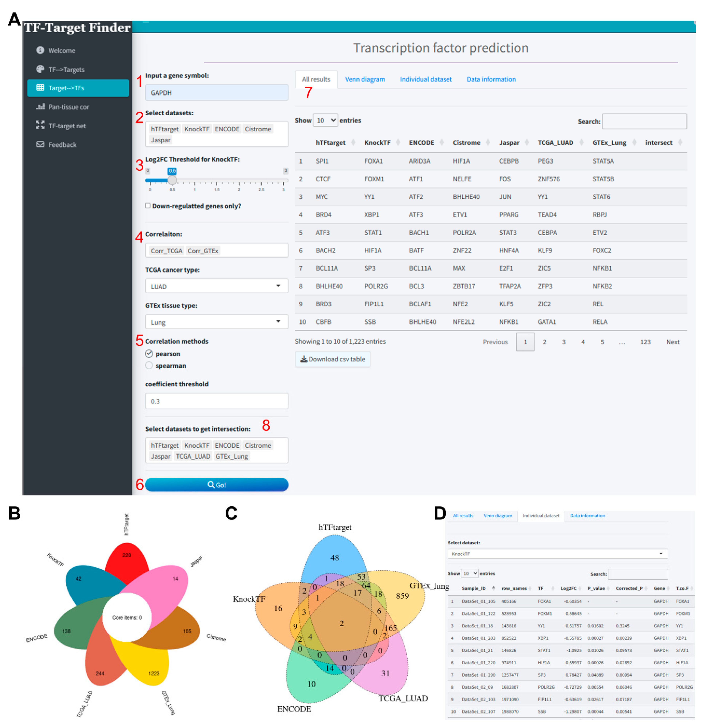Click the download icon on csv button
Image resolution: width=702 pixels, height=728 pixels.
(x=303, y=359)
